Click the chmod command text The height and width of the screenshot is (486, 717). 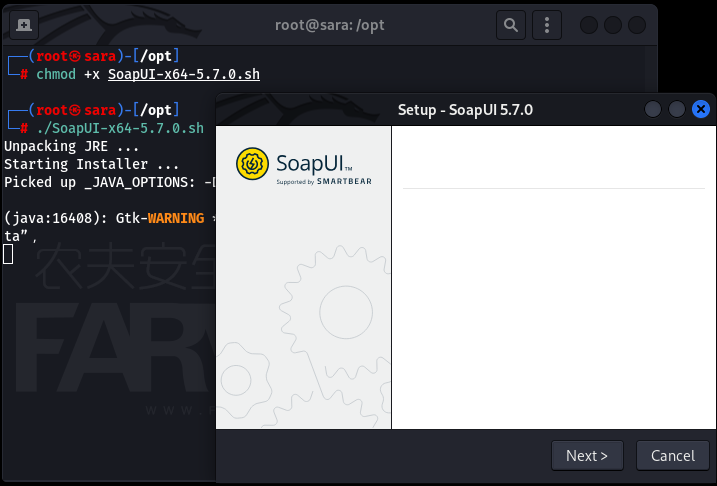click(56, 74)
